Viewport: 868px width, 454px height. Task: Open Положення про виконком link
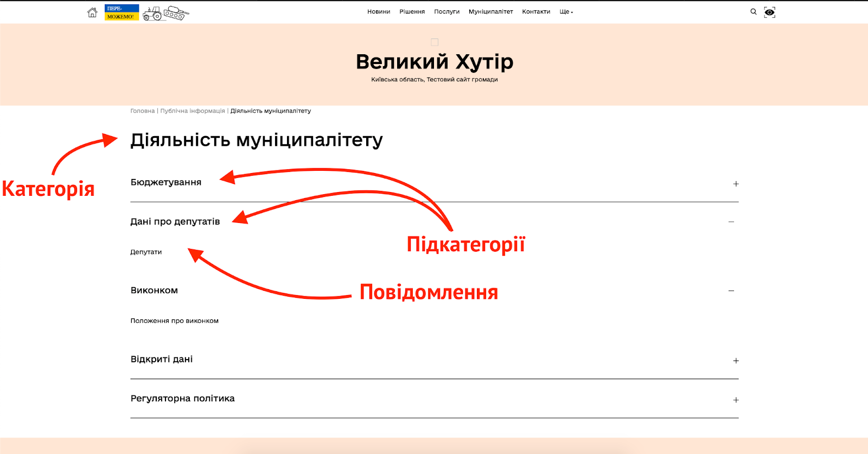(174, 321)
